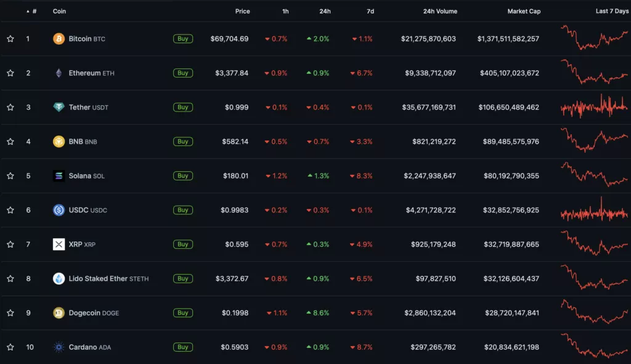This screenshot has height=364, width=631.
Task: Open the Dogecoin DOGE coin page
Action: pos(94,312)
